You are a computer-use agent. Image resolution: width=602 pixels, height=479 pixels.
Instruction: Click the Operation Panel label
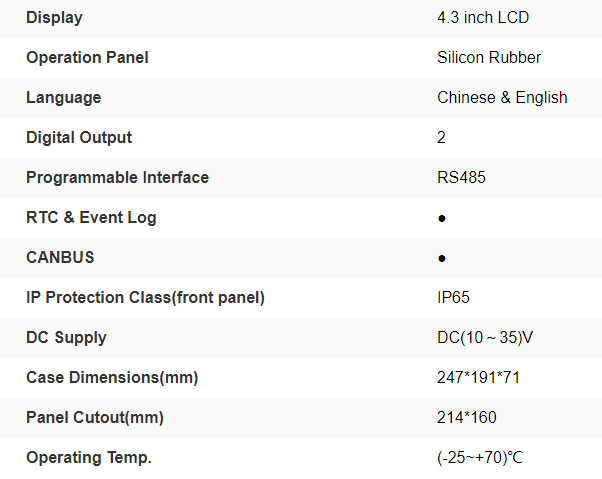click(87, 57)
